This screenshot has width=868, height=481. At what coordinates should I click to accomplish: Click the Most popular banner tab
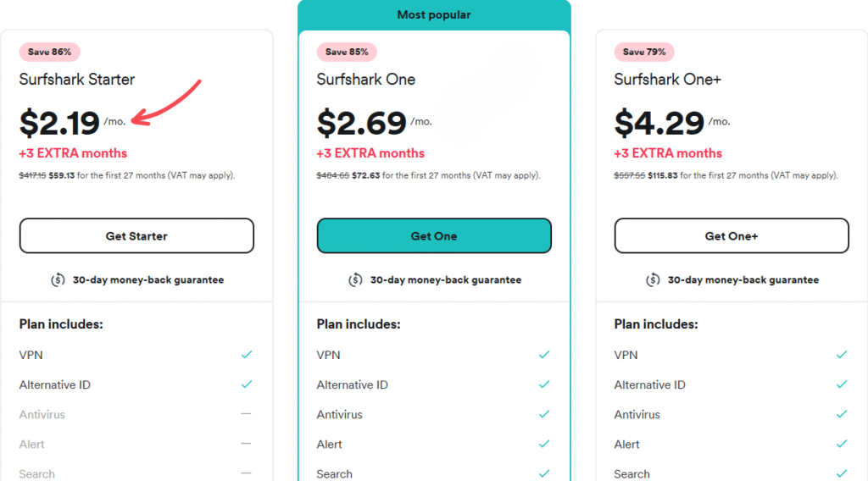click(x=434, y=15)
